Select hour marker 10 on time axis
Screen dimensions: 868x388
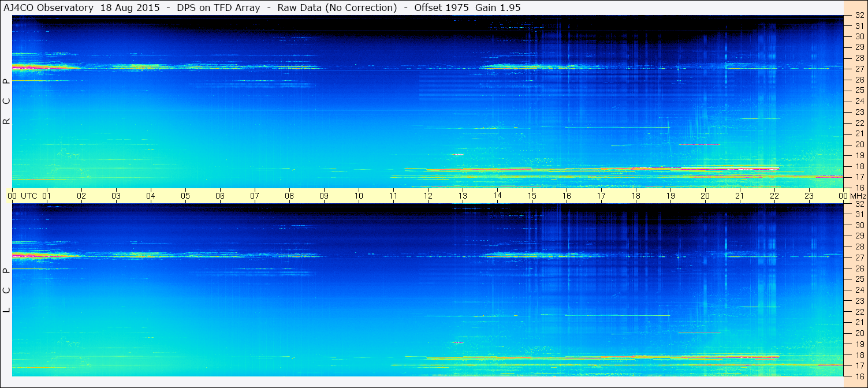tap(359, 196)
